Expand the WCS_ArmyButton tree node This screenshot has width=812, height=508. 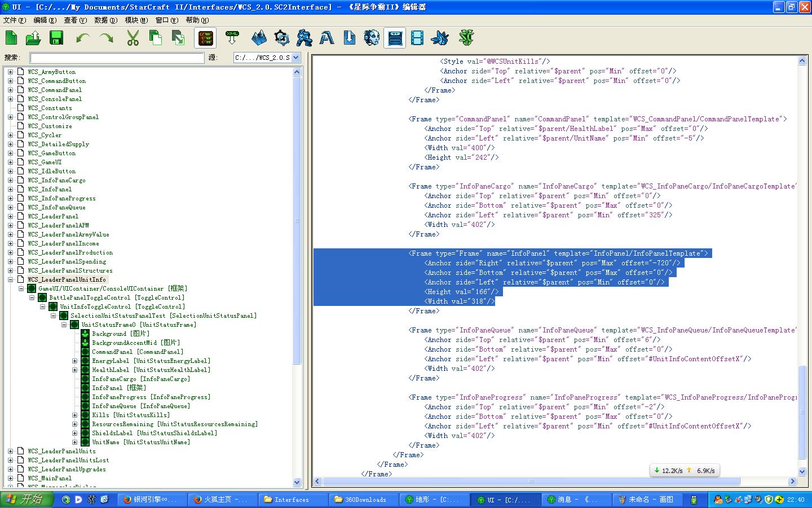pyautogui.click(x=10, y=72)
